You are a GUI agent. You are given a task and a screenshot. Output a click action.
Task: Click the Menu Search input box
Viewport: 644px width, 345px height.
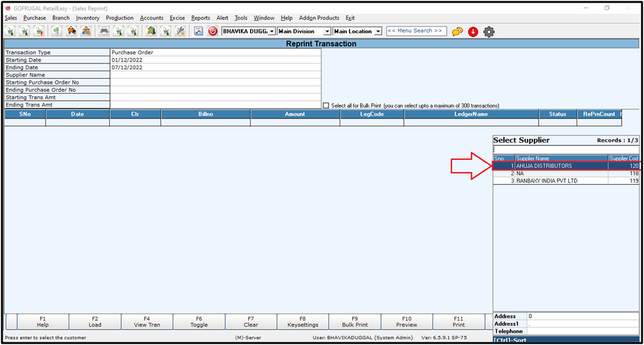[x=416, y=31]
